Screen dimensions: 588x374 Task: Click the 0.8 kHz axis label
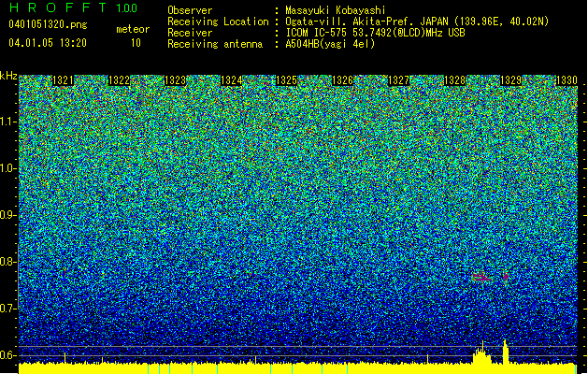(7, 262)
